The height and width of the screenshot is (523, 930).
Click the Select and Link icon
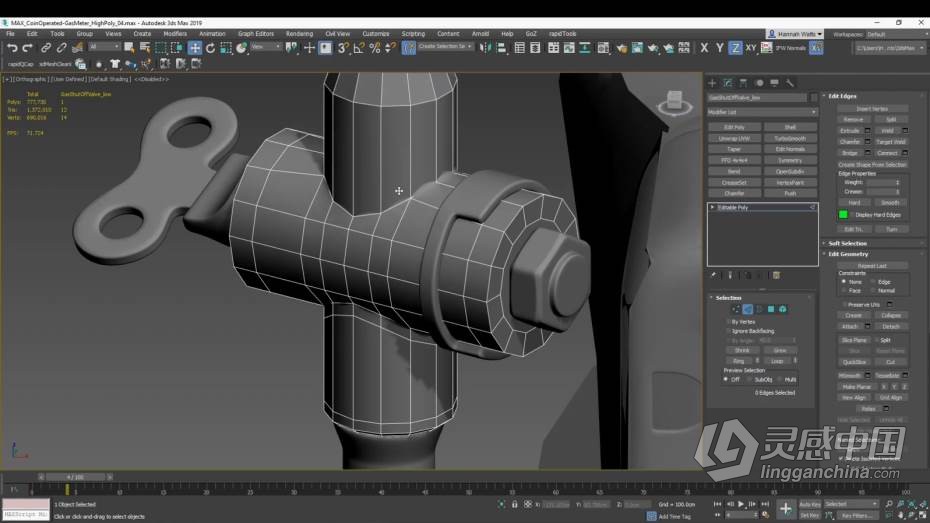(46, 48)
